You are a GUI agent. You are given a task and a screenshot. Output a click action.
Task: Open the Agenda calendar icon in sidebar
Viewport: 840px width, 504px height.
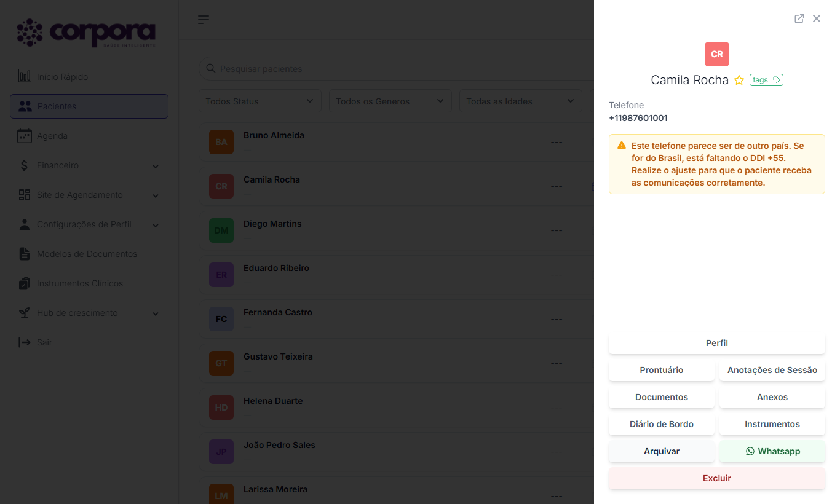pos(25,136)
